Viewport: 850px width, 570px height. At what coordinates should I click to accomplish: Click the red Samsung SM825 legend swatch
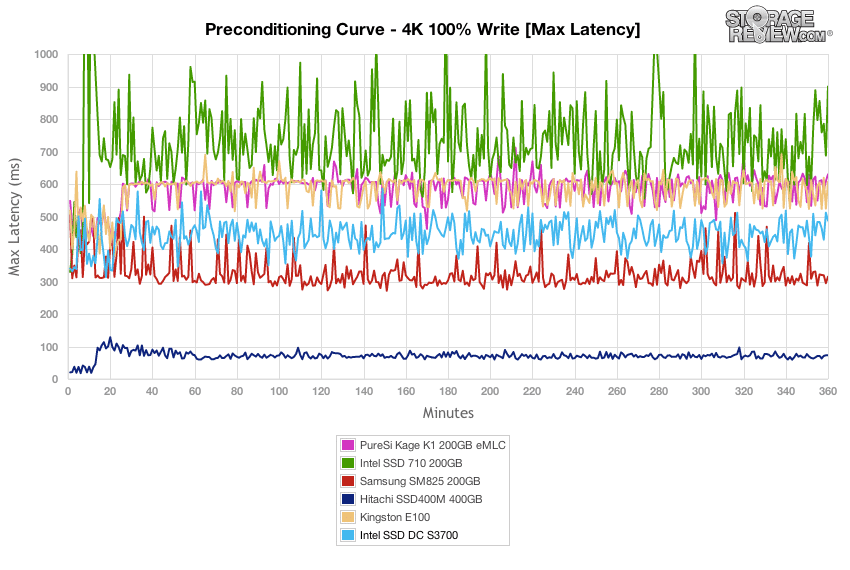coord(347,481)
